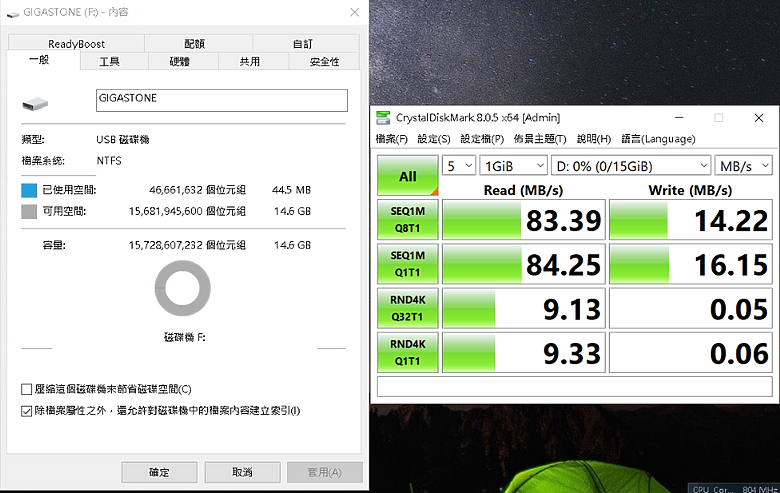Switch to the 安全性 security tab
The width and height of the screenshot is (780, 493).
(x=324, y=62)
